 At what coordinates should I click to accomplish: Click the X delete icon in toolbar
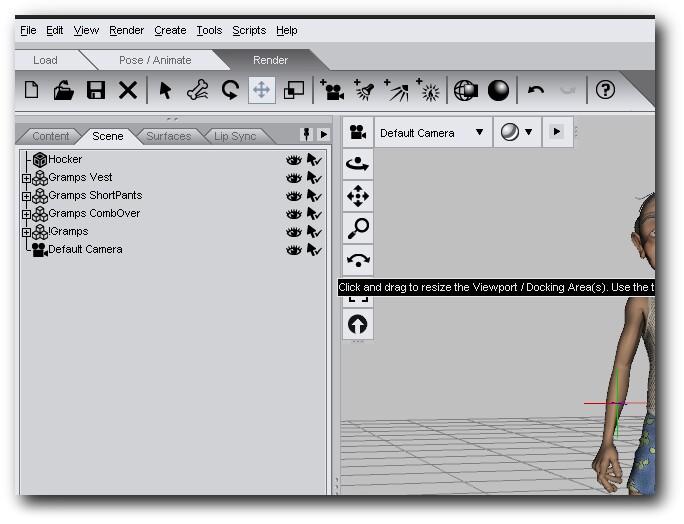click(128, 90)
